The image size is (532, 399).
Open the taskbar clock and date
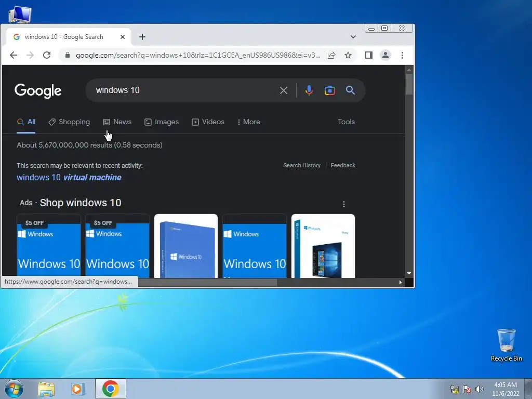pyautogui.click(x=506, y=389)
